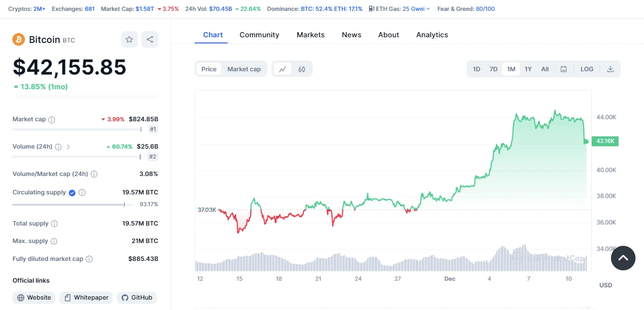Click the Dec marker on date axis
Screen dimensions: 644x310
click(x=450, y=279)
